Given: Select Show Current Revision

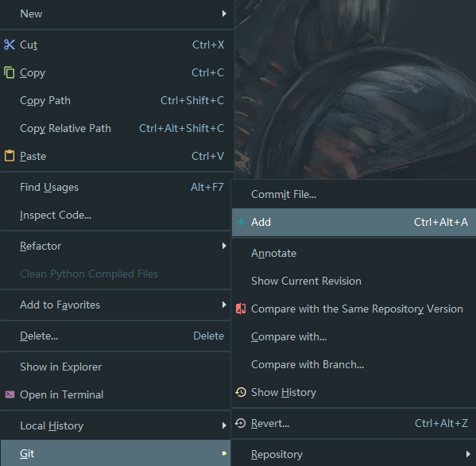Looking at the screenshot, I should [354, 281].
